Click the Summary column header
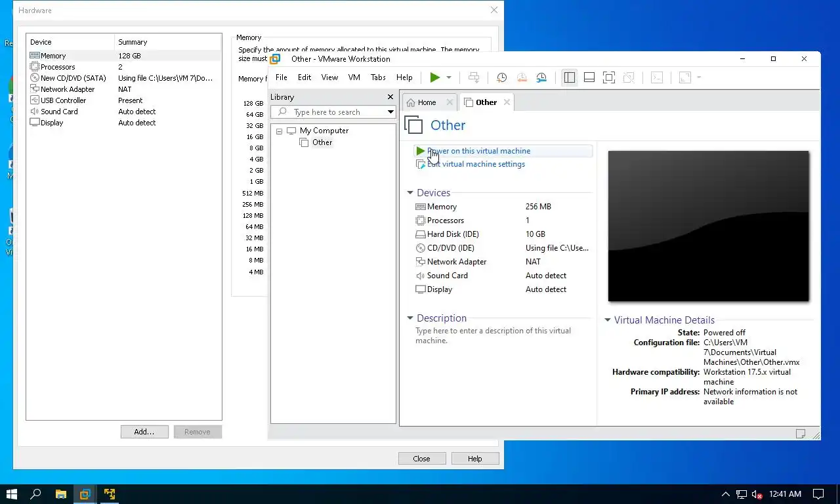Screen dimensions: 840x504 [168, 42]
